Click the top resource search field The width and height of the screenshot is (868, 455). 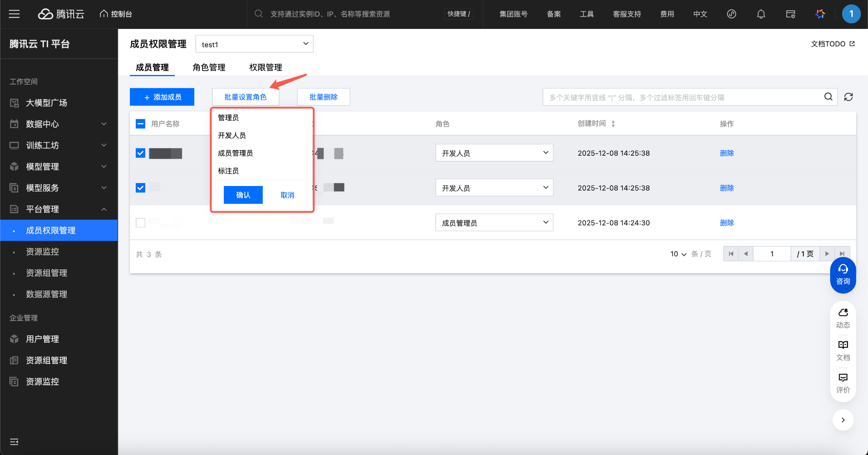[x=349, y=14]
